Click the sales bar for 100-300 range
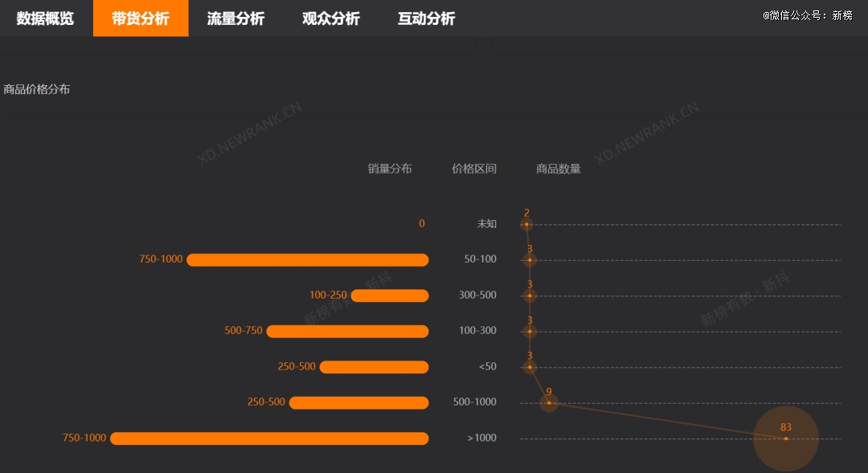 [348, 332]
